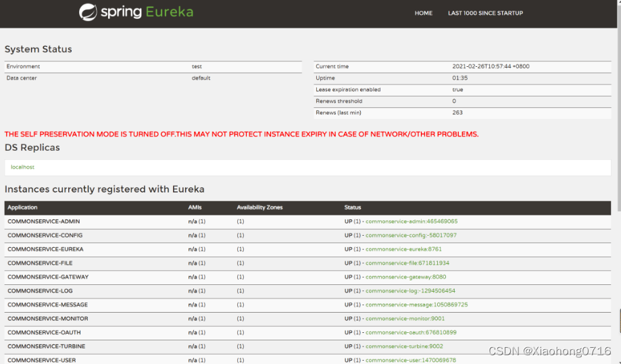Open commonservice-user:1470069678 instance link

(411, 360)
